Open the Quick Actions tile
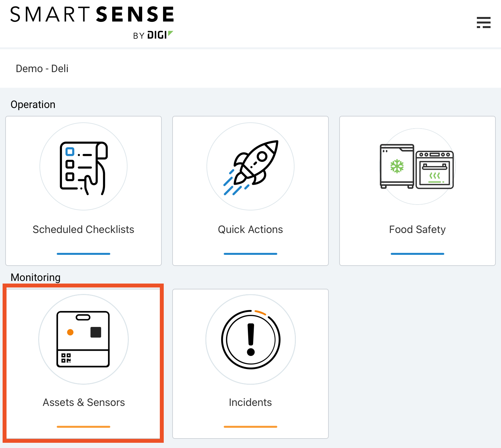This screenshot has height=448, width=501. (250, 191)
